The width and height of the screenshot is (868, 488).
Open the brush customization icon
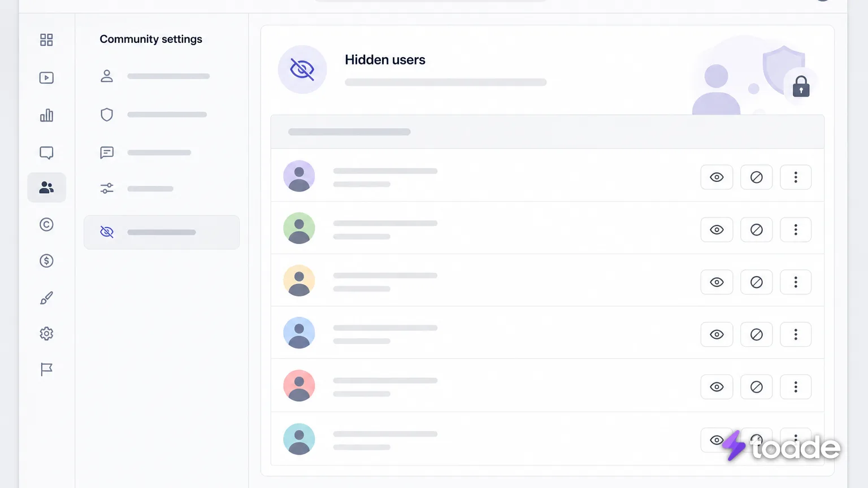point(46,298)
